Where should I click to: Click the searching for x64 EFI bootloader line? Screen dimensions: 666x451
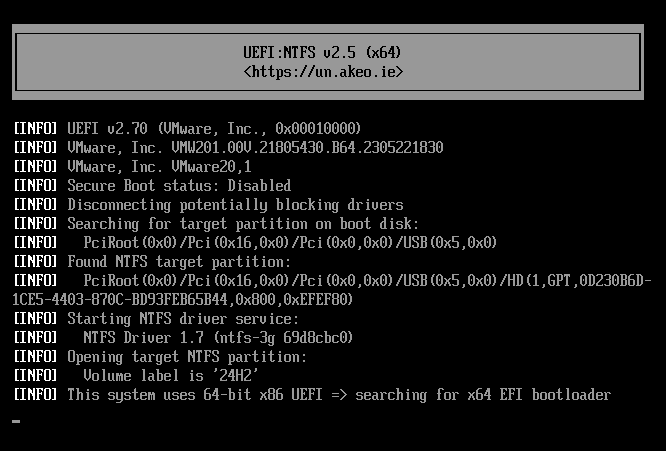pyautogui.click(x=338, y=395)
